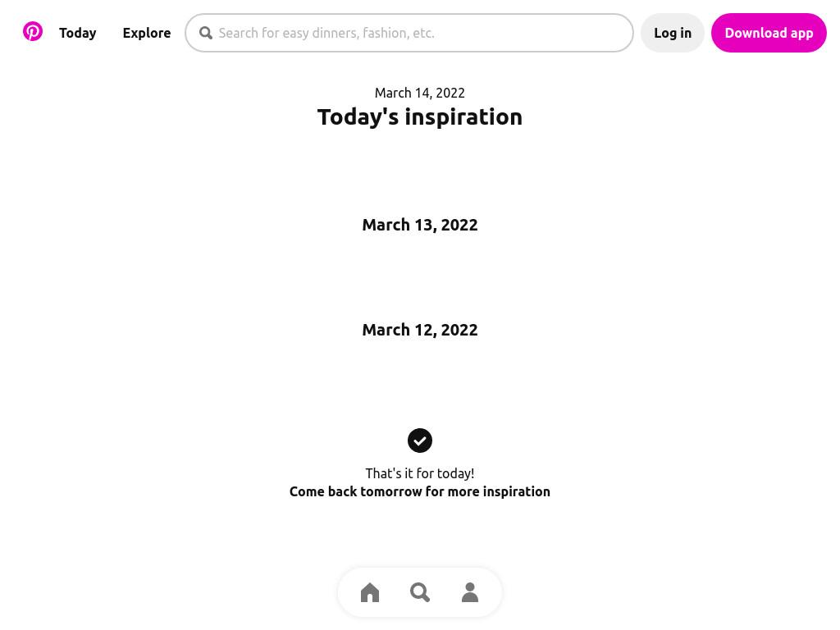Click the word "inspiration" in the main heading
840x630 pixels.
coord(463,116)
